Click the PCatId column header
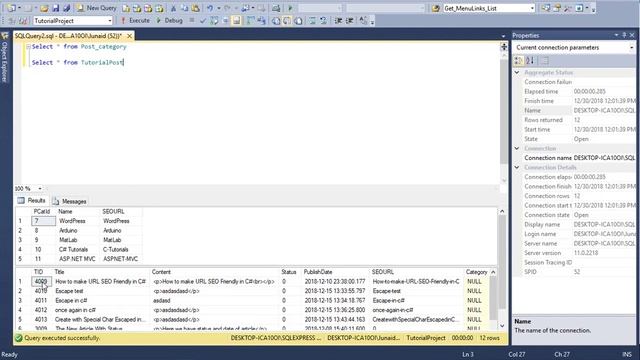 tap(43, 211)
